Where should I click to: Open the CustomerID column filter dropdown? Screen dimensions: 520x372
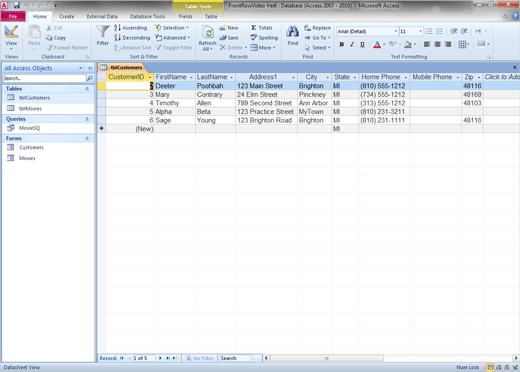tap(150, 77)
